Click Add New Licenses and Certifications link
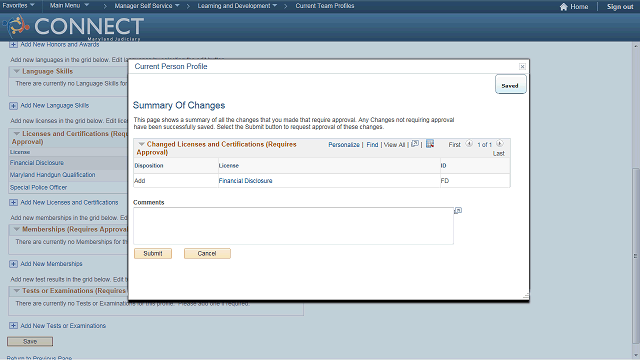The width and height of the screenshot is (640, 360). point(69,202)
